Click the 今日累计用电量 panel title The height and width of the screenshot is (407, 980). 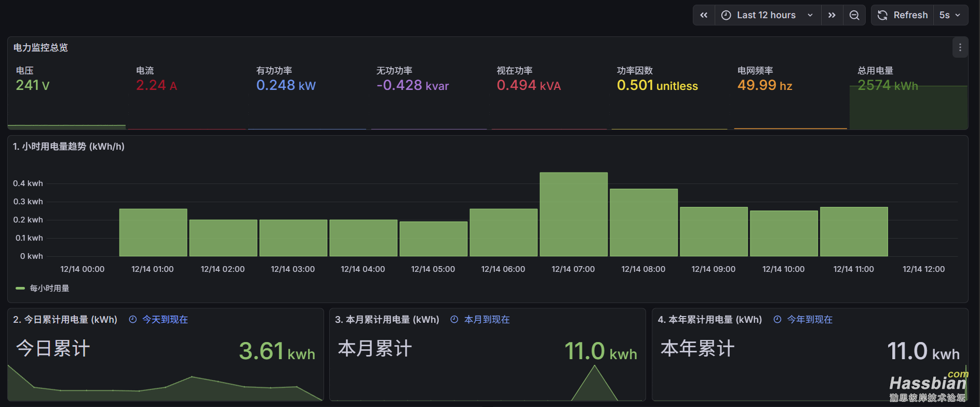[x=65, y=320]
